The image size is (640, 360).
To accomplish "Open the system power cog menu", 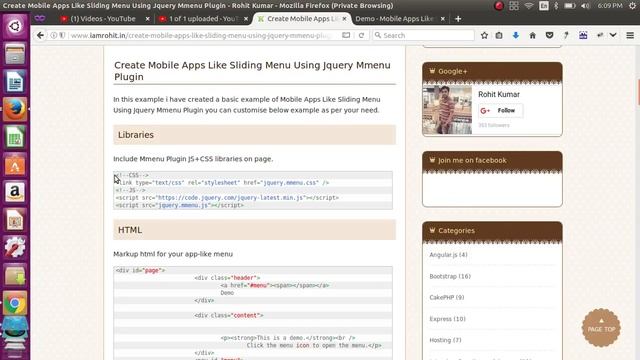I will (633, 6).
